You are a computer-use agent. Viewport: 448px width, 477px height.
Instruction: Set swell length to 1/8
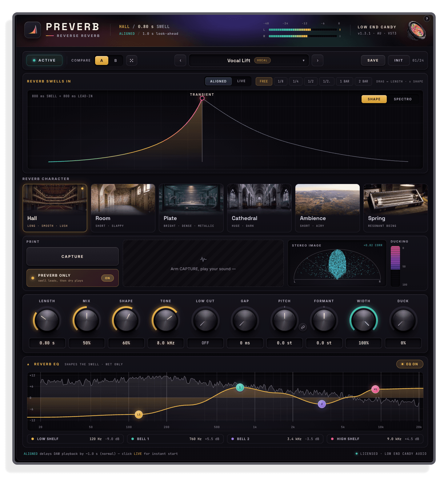point(281,81)
